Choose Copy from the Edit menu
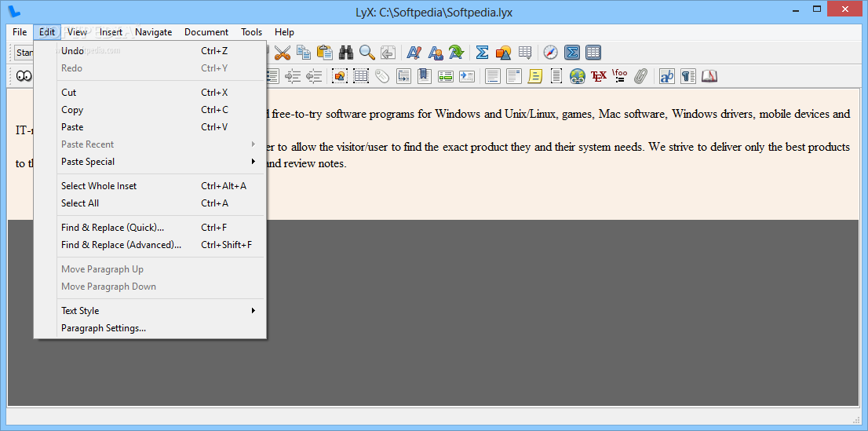The width and height of the screenshot is (868, 431). pyautogui.click(x=150, y=110)
